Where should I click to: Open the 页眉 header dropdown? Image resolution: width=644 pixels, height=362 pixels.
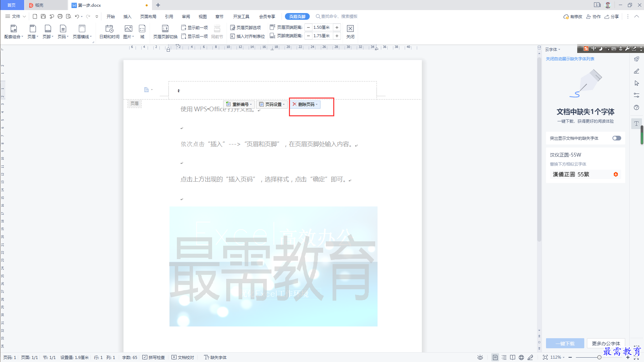coord(33,37)
